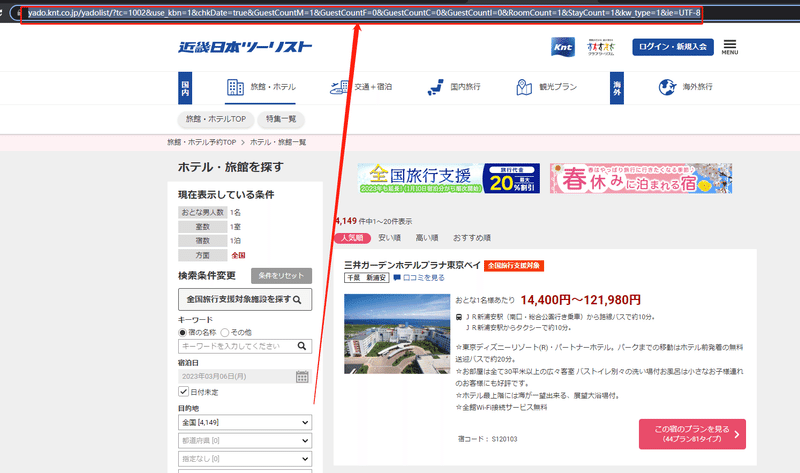Click the Club Tourism logo icon
Screen dimensions: 800x473
[x=601, y=47]
